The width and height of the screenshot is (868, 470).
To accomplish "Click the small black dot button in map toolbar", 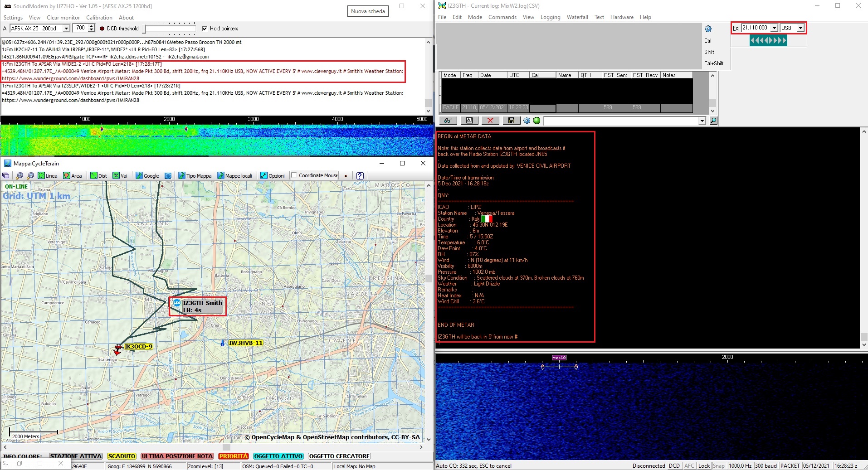I will click(x=346, y=176).
